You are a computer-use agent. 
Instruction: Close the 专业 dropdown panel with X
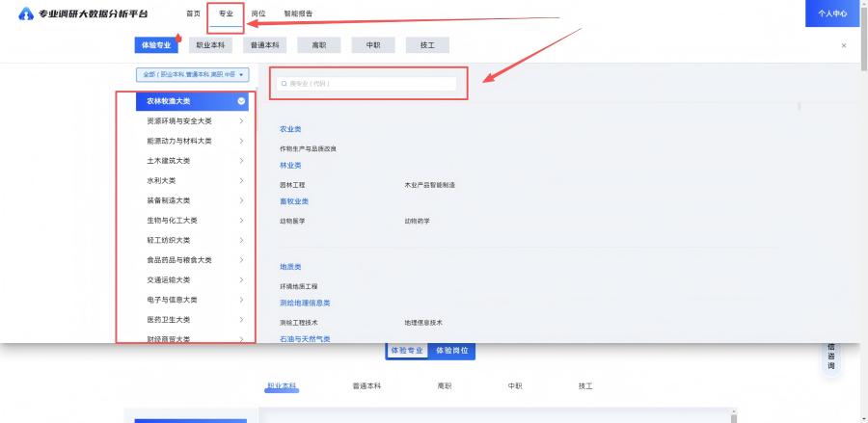tap(844, 46)
